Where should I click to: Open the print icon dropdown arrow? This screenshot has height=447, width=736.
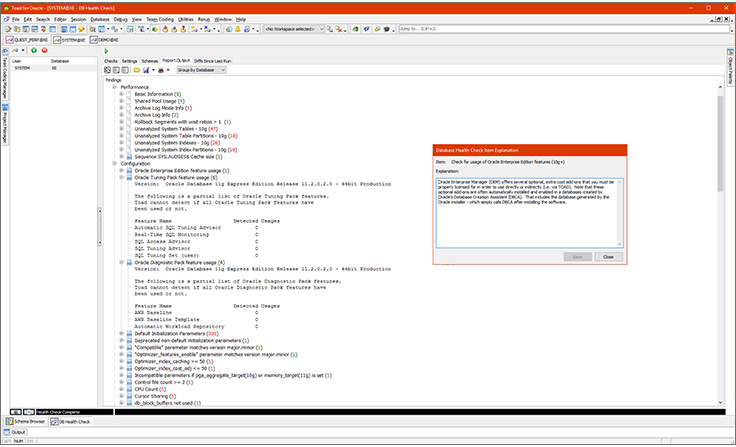tap(168, 70)
